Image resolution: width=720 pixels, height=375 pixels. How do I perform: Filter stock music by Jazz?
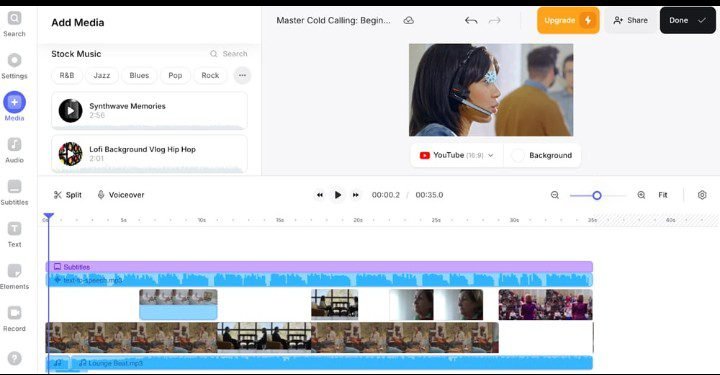tap(101, 75)
